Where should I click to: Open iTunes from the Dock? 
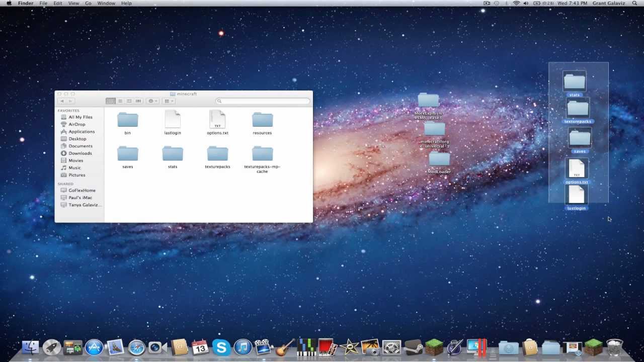pos(243,347)
